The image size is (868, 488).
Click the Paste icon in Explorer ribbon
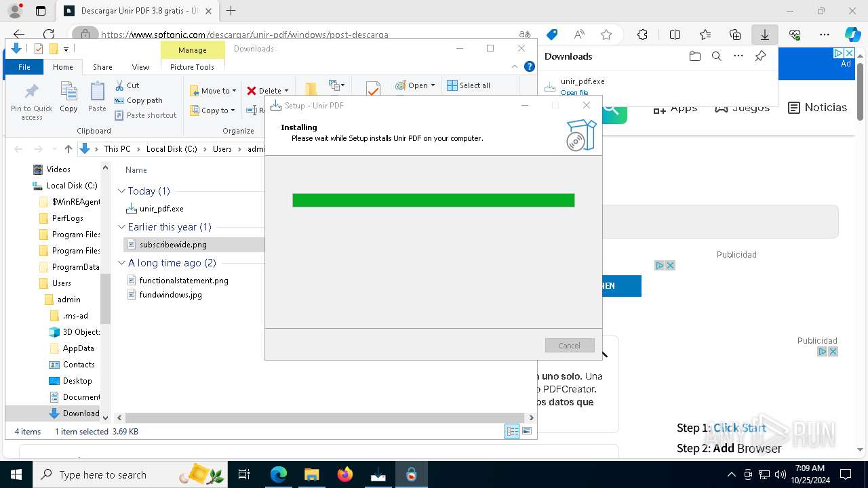click(x=97, y=97)
